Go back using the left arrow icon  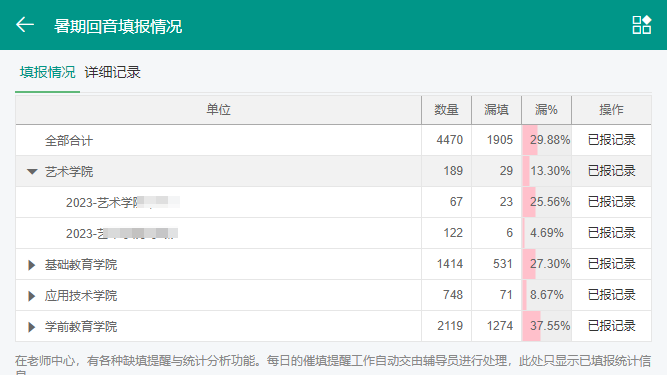tap(25, 25)
